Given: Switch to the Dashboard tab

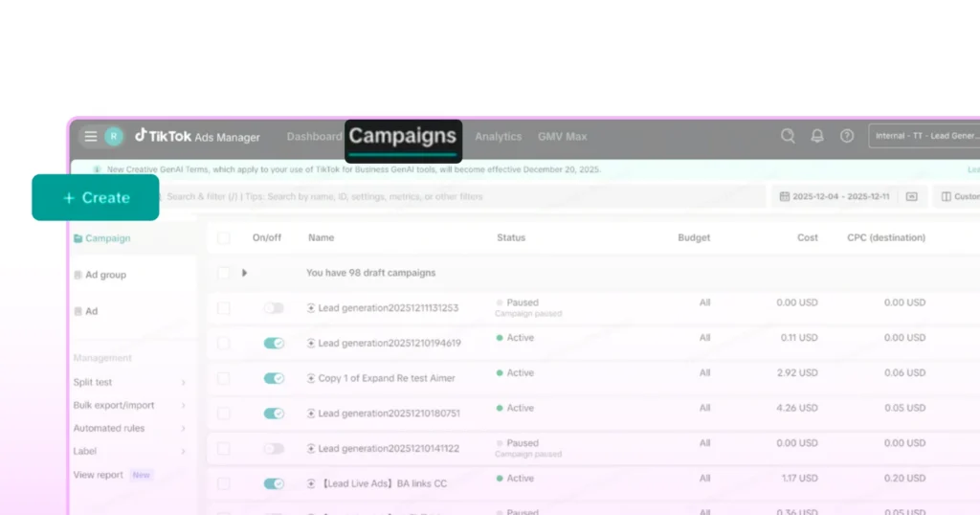Looking at the screenshot, I should click(x=314, y=136).
